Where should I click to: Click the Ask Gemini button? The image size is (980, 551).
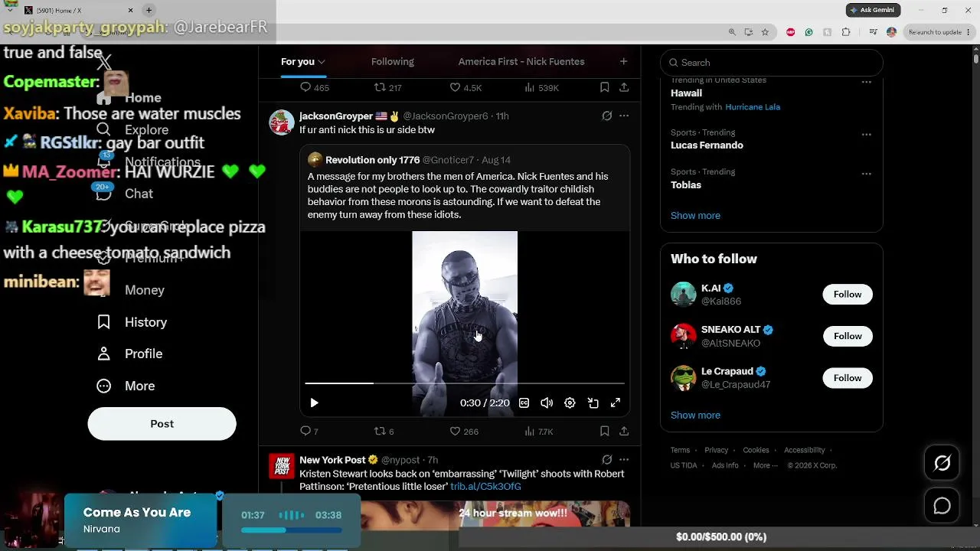tap(873, 10)
